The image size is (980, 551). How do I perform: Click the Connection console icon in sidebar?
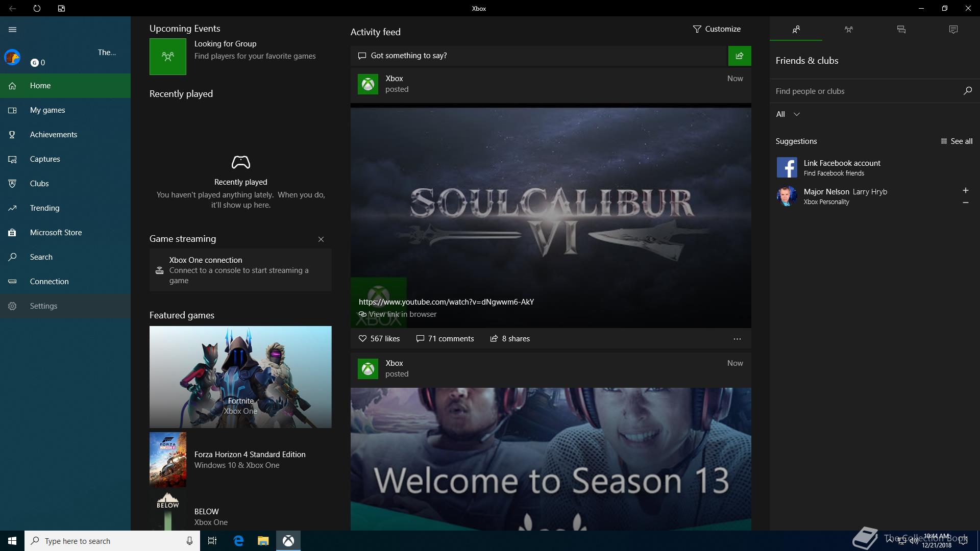12,282
